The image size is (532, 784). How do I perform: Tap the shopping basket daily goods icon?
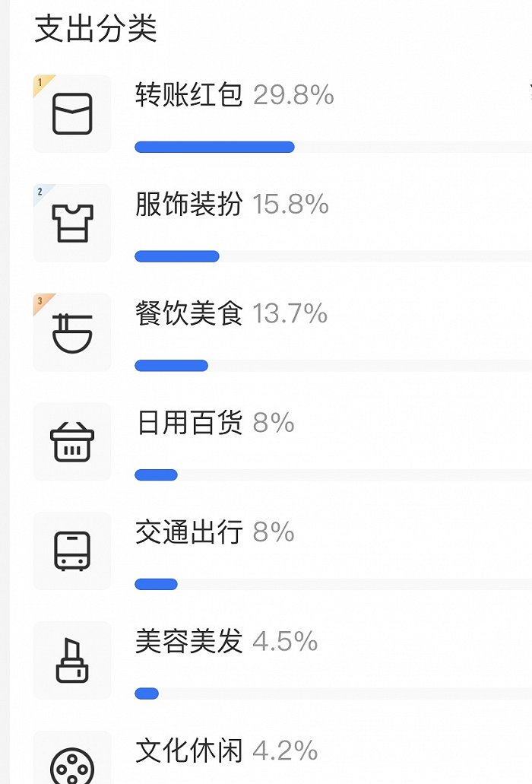[x=72, y=442]
